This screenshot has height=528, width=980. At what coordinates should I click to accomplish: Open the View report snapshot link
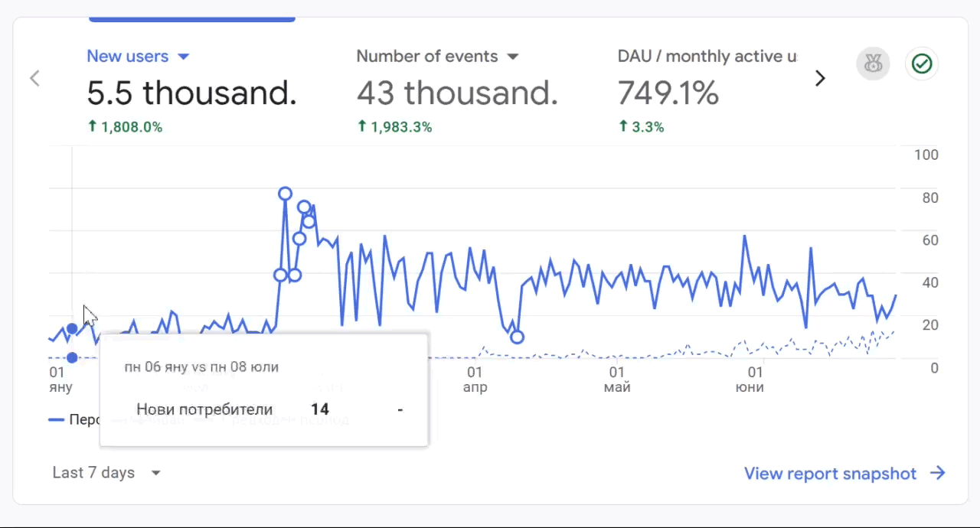830,474
